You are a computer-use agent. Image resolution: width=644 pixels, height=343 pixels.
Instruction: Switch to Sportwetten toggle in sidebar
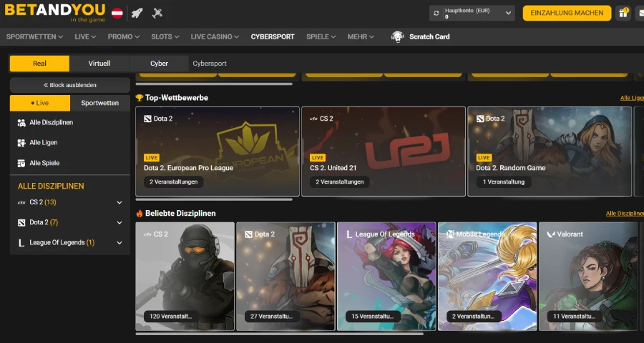click(x=99, y=103)
